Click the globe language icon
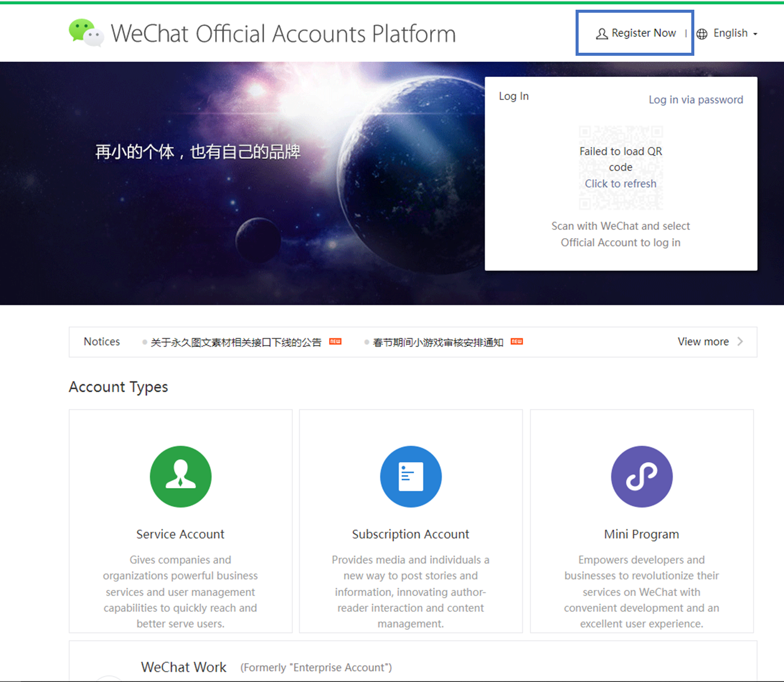The width and height of the screenshot is (784, 682). tap(702, 33)
